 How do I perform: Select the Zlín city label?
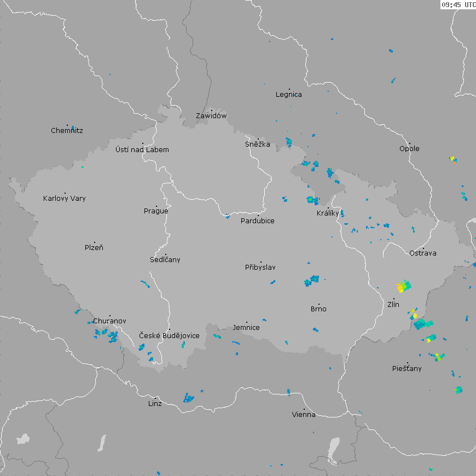pyautogui.click(x=393, y=305)
